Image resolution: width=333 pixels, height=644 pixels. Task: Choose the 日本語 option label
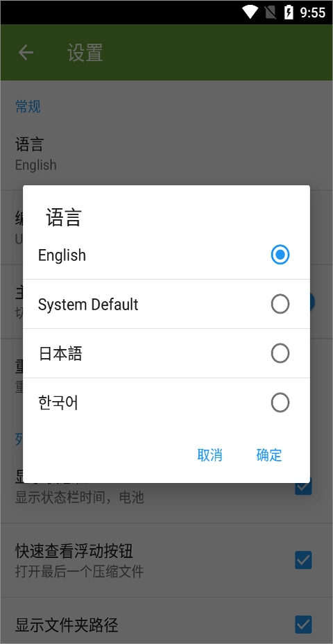pos(60,354)
